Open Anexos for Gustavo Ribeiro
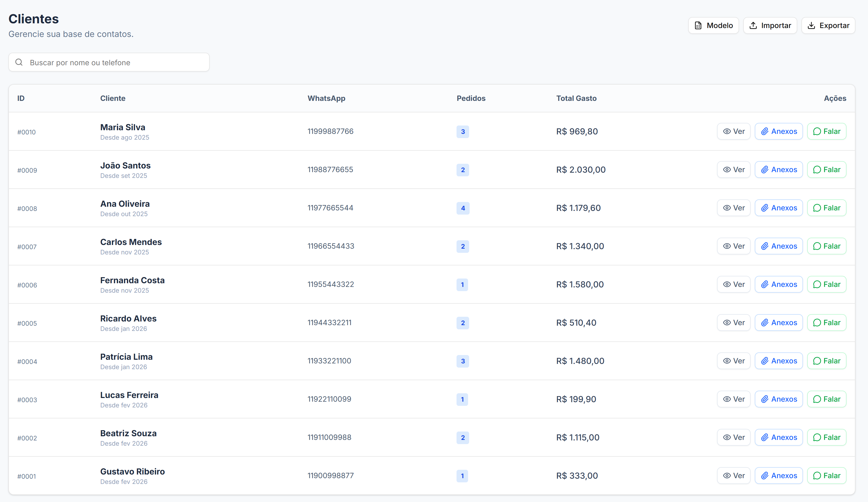 [x=778, y=476]
